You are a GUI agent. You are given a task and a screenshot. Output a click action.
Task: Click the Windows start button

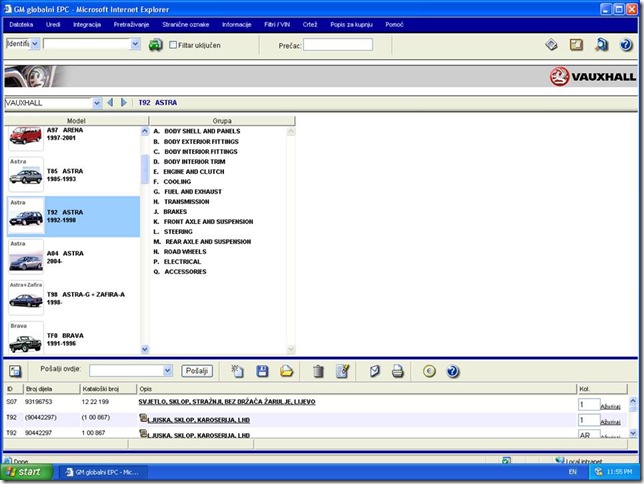pyautogui.click(x=27, y=472)
